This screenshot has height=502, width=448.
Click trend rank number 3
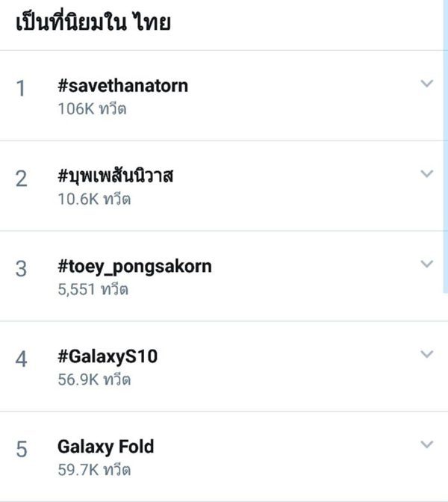point(21,269)
